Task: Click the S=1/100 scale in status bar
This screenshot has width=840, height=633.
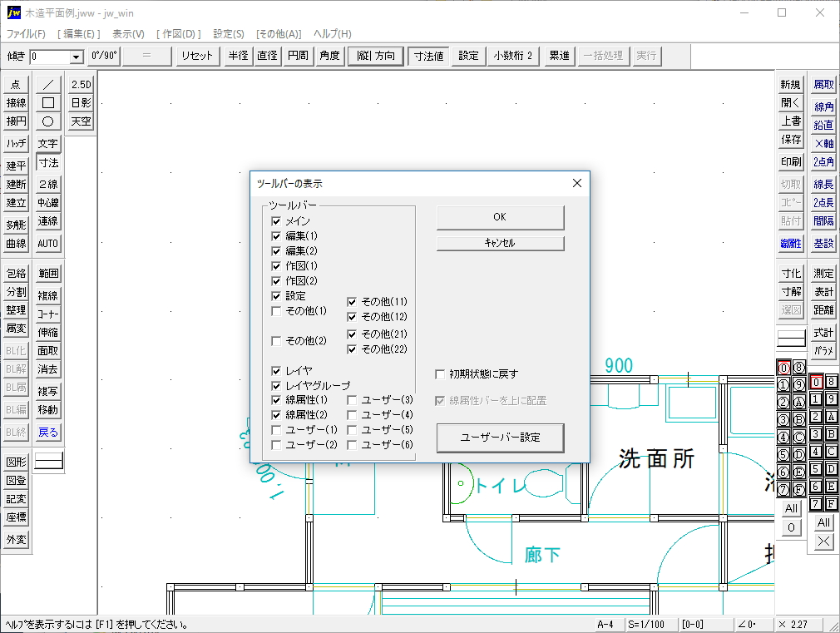Action: [646, 625]
